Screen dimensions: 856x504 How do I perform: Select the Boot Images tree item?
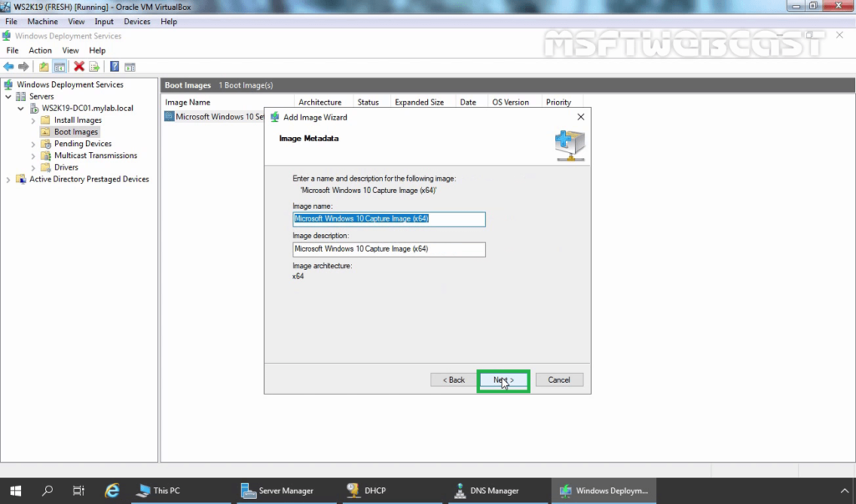pos(76,131)
